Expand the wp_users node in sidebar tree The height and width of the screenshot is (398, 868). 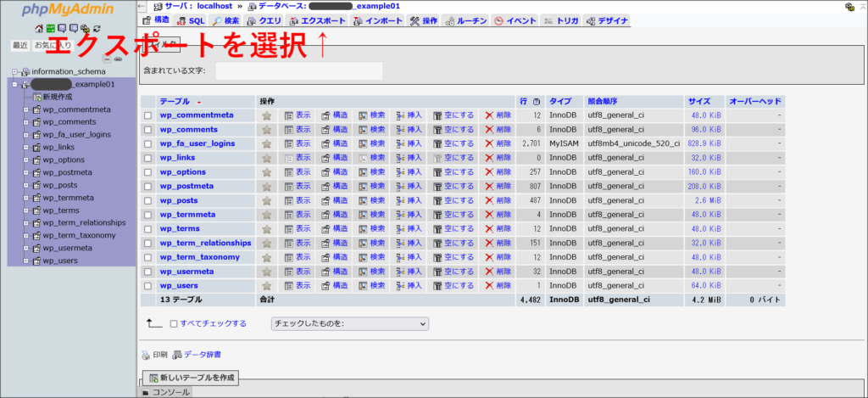pos(25,261)
